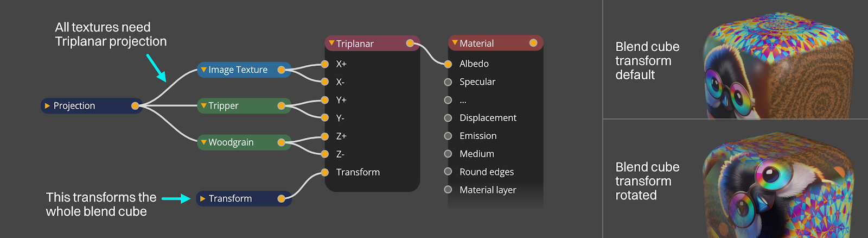Viewport: 868px width, 238px height.
Task: Click the Triplanar X+ input pin
Action: pyautogui.click(x=324, y=64)
